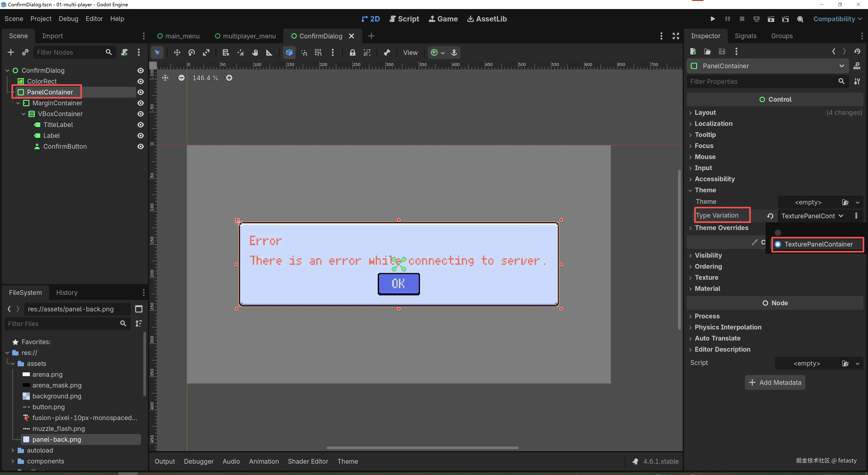Viewport: 868px width, 475px height.
Task: Click Instantiate Child Scene link icon
Action: point(25,52)
